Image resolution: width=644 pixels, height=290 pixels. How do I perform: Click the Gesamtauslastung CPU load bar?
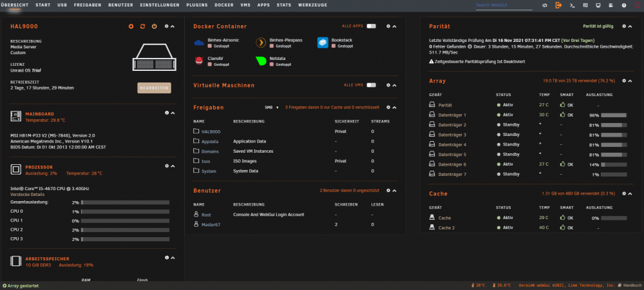pyautogui.click(x=126, y=202)
